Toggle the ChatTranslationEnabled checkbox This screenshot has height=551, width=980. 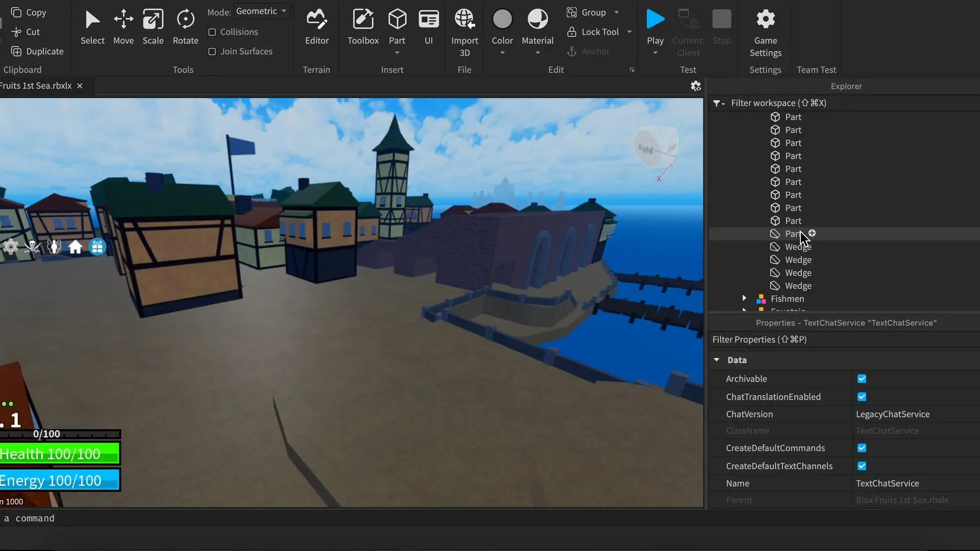(x=862, y=396)
